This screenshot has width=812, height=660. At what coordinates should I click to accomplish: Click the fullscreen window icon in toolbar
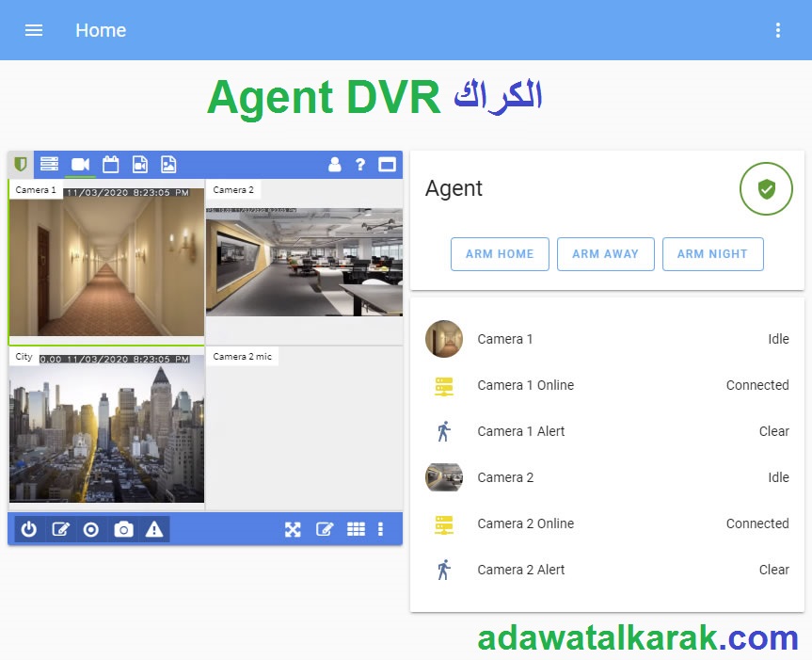click(387, 165)
